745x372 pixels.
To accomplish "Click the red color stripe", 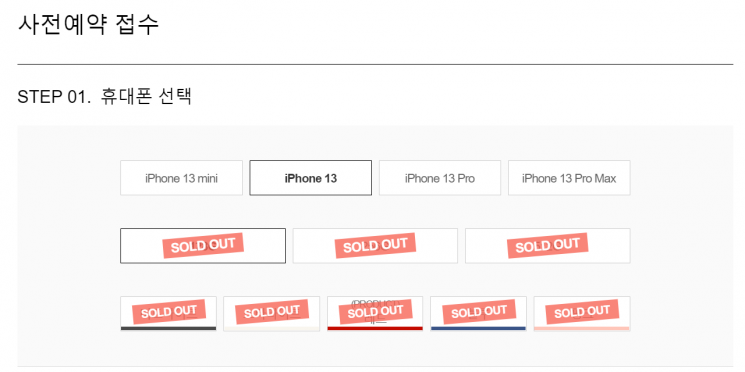I will 375,328.
